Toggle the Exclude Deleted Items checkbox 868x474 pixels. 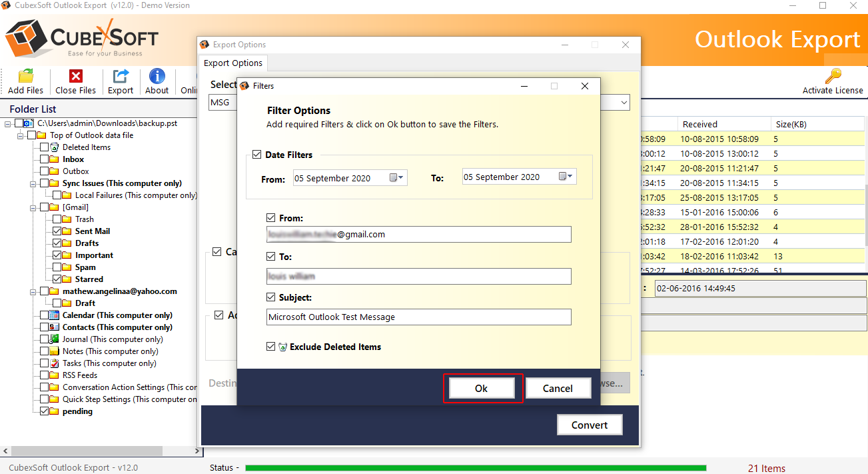[x=270, y=347]
